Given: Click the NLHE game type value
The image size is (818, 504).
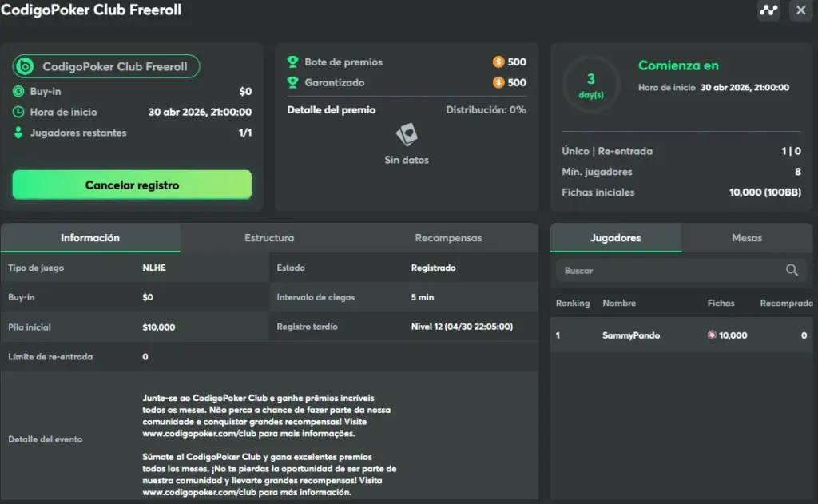Looking at the screenshot, I should click(x=154, y=268).
